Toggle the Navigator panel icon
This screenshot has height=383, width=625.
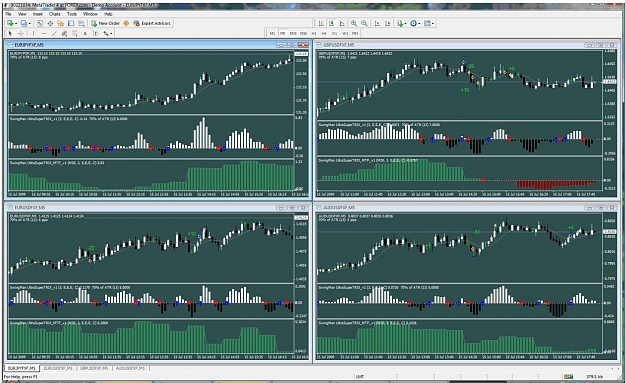tap(61, 24)
